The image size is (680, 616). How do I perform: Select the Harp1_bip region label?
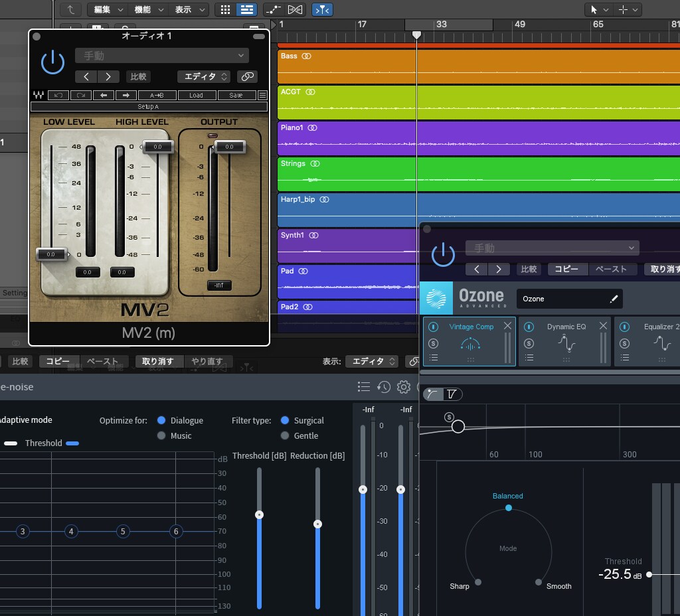[297, 199]
